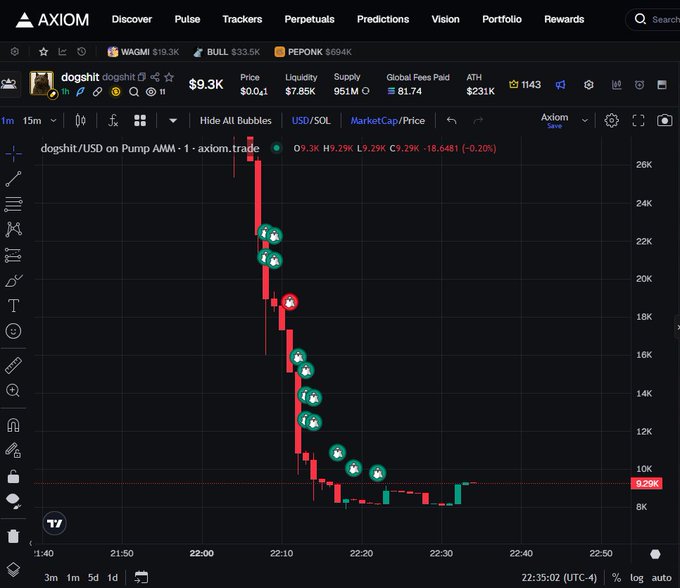Click the Search field
This screenshot has height=588, width=680.
pyautogui.click(x=653, y=20)
